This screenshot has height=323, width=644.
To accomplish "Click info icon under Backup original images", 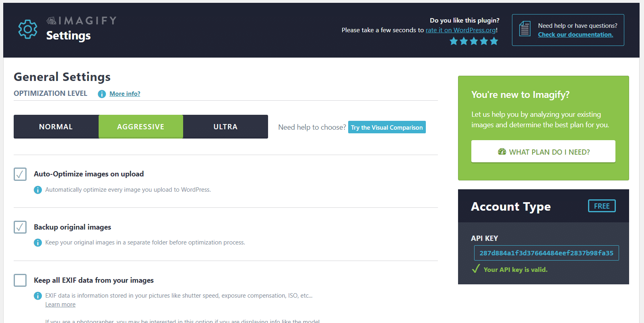I will point(38,242).
